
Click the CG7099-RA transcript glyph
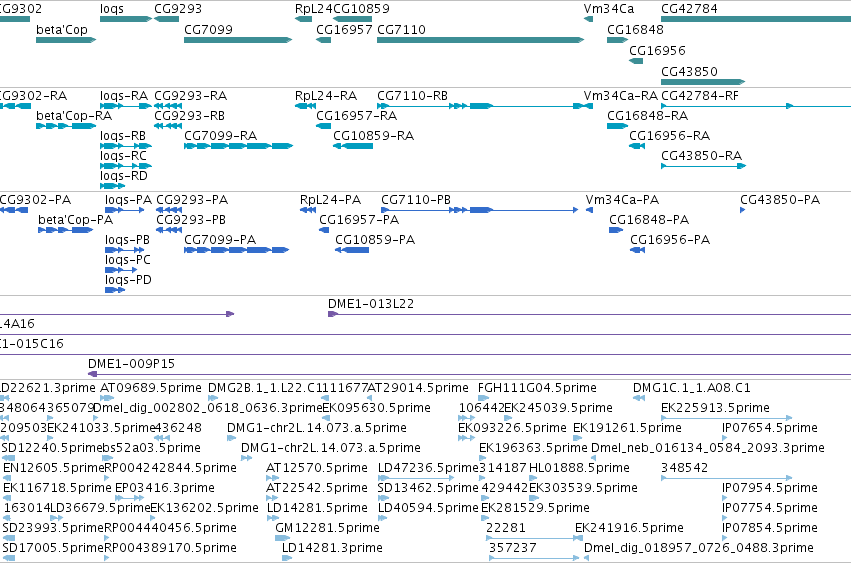(238, 146)
